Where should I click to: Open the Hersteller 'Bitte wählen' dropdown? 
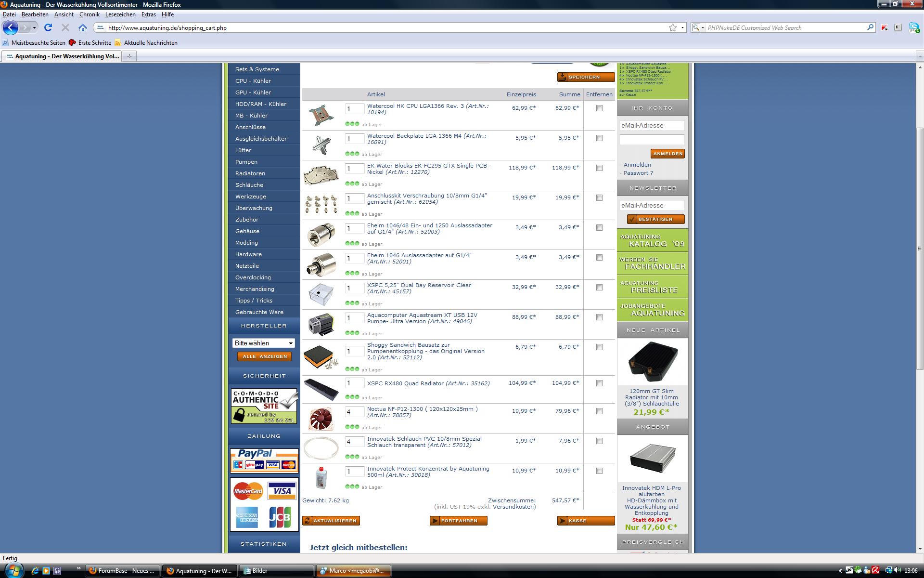263,343
